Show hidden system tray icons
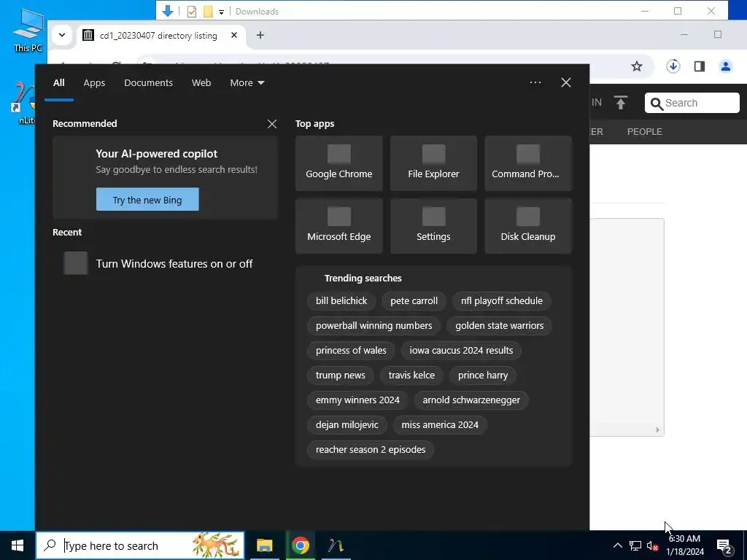The image size is (747, 560). coord(617,545)
